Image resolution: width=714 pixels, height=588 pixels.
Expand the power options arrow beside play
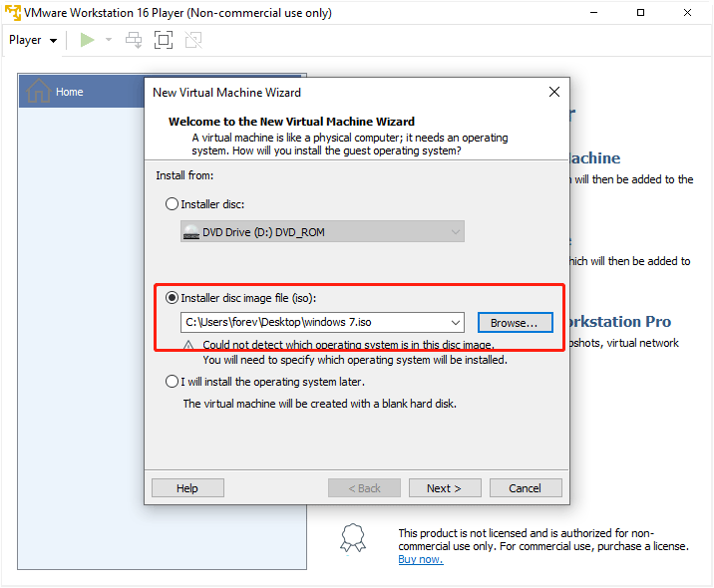point(109,40)
